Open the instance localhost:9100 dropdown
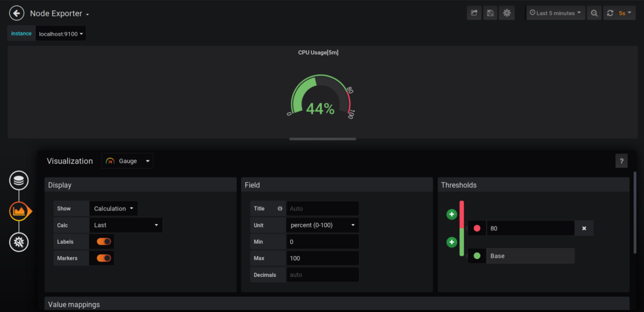Image resolution: width=644 pixels, height=312 pixels. point(61,34)
